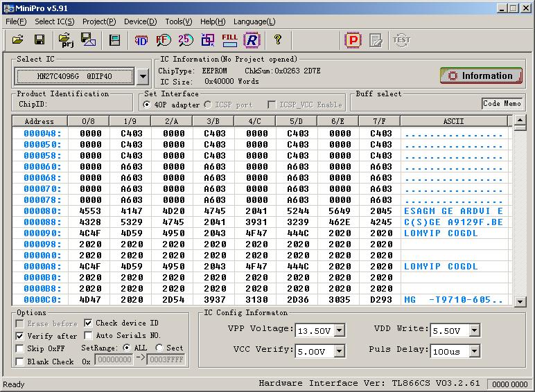The image size is (535, 392).
Task: Select ALL range radio button
Action: click(x=127, y=348)
